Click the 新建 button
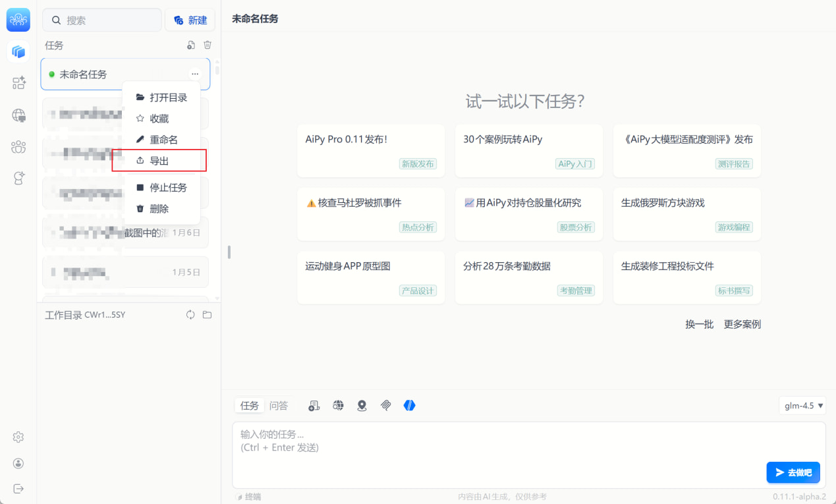836x504 pixels. click(190, 20)
